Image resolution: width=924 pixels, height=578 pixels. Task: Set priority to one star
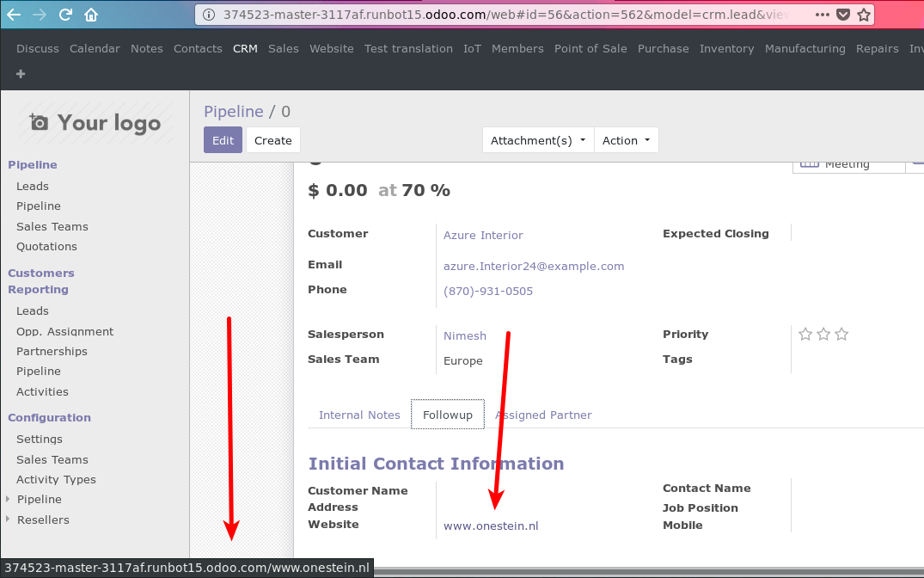click(x=805, y=334)
